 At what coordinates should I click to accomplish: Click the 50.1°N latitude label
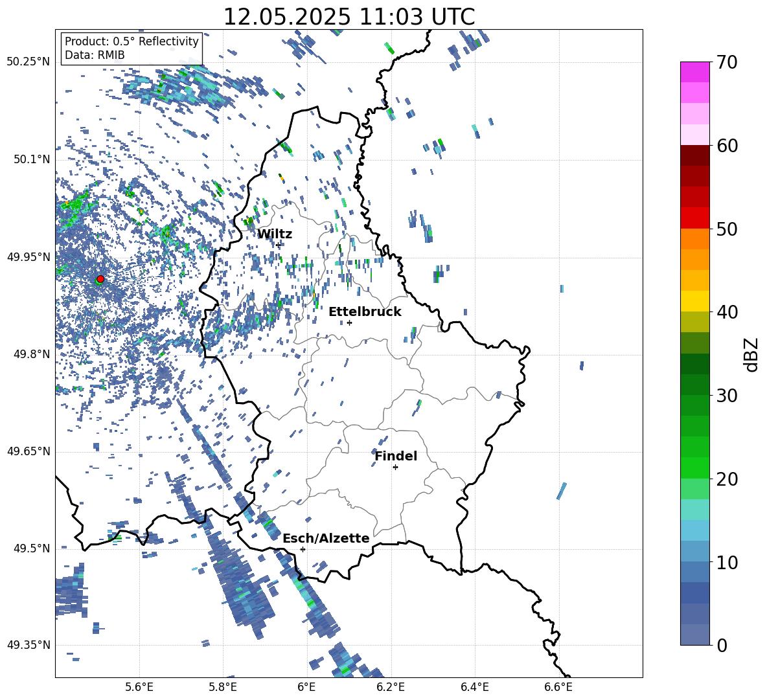click(x=31, y=159)
